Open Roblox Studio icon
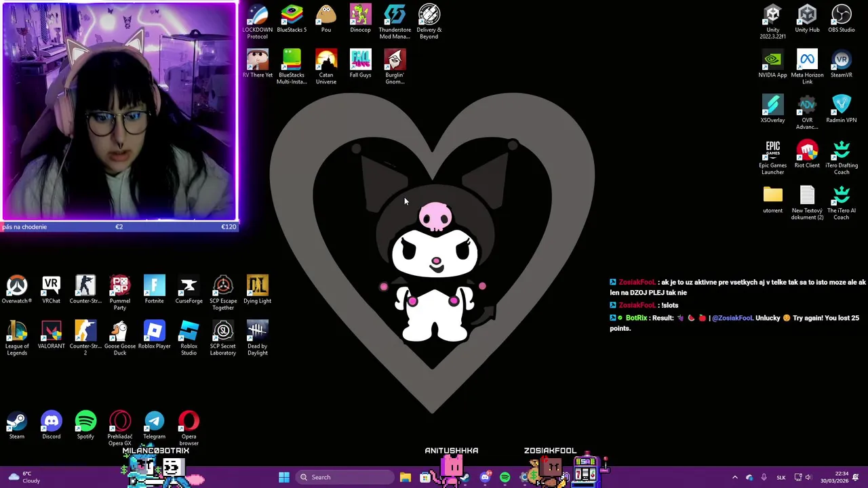 (189, 338)
